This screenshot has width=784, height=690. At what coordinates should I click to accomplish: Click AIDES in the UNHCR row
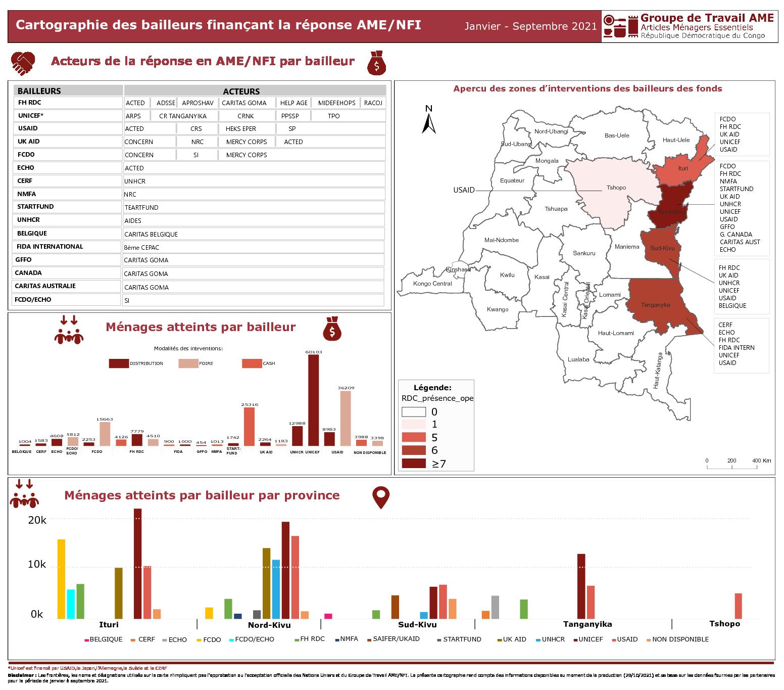[x=133, y=221]
